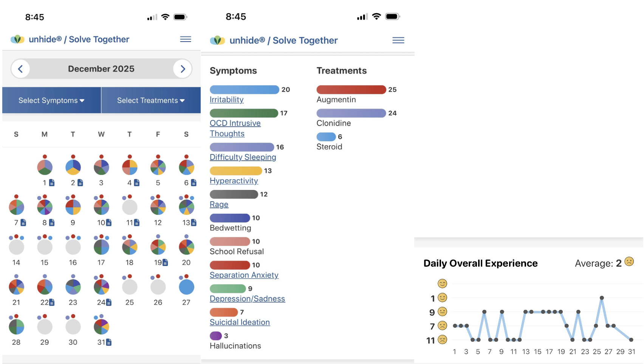Open the Suicidal Ideation link

coord(240,322)
